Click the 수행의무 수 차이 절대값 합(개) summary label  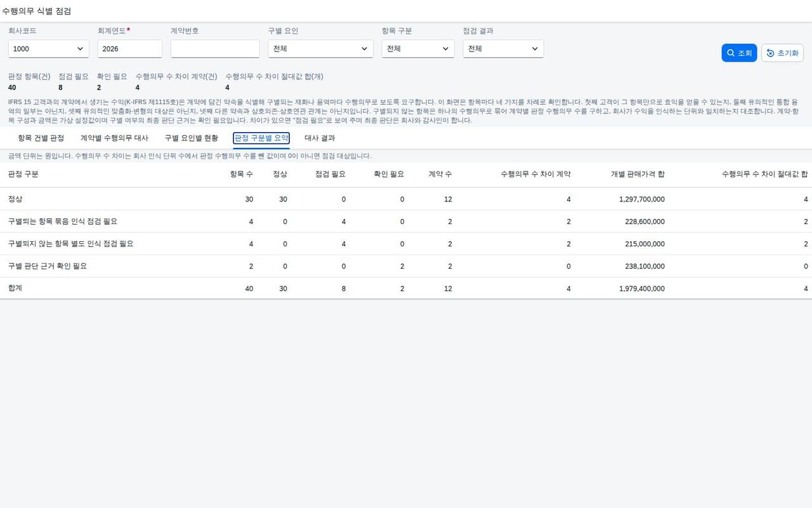274,77
